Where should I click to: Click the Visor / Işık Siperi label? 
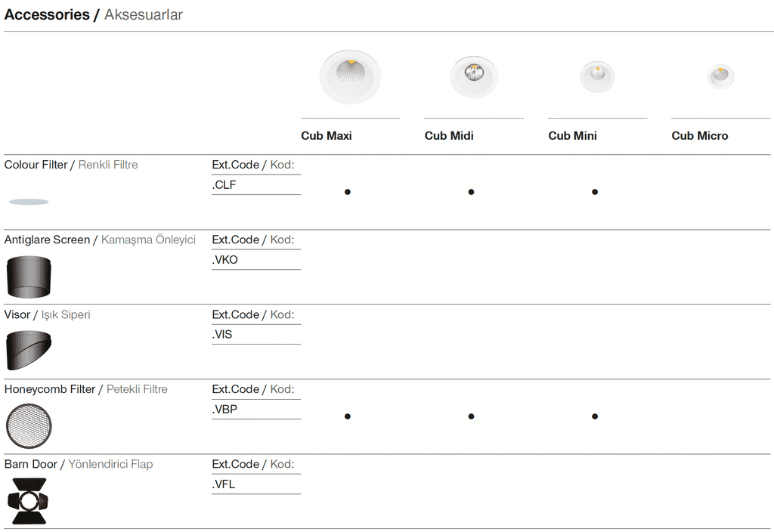(x=48, y=315)
